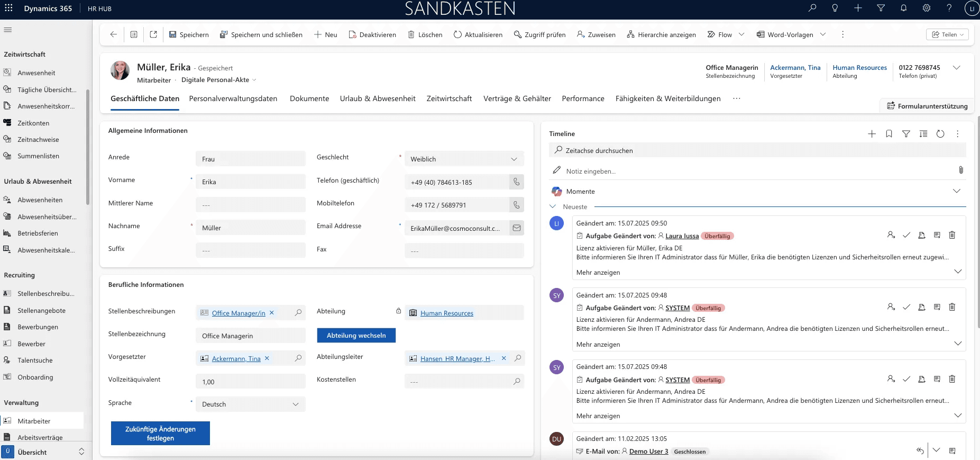980x460 pixels.
Task: Open the record set view icon
Action: (x=134, y=34)
